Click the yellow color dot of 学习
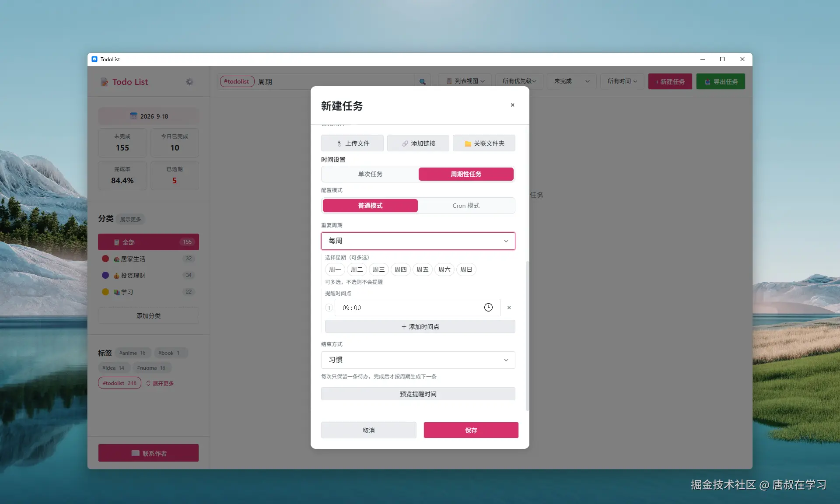840x504 pixels. (105, 292)
